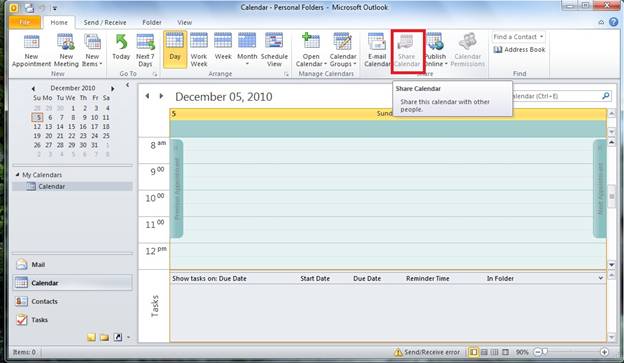Sort tasks by Due Date column

367,279
